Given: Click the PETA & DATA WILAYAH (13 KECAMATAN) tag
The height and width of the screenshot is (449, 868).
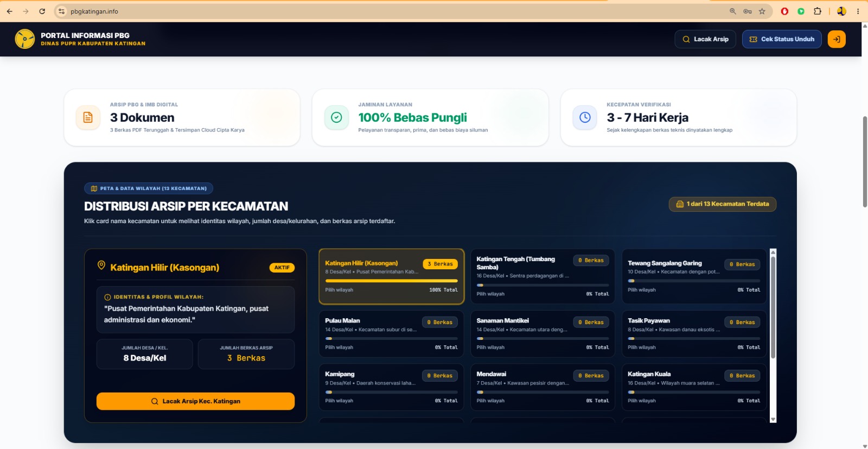Looking at the screenshot, I should pos(149,188).
